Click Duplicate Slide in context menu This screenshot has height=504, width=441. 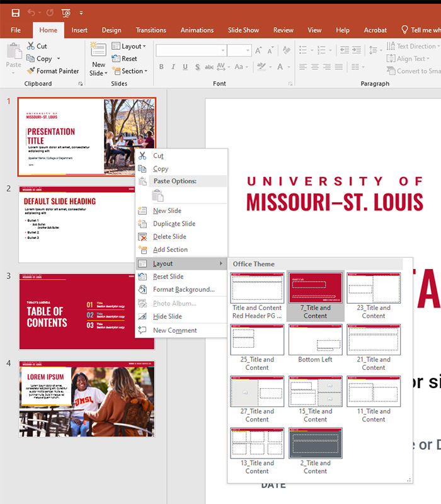(x=174, y=224)
